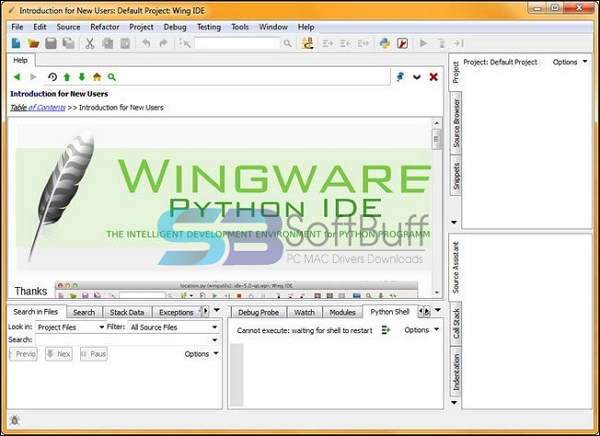Click the toolbar search magnifier icon
Screen dimensions: 600x436
[x=287, y=44]
